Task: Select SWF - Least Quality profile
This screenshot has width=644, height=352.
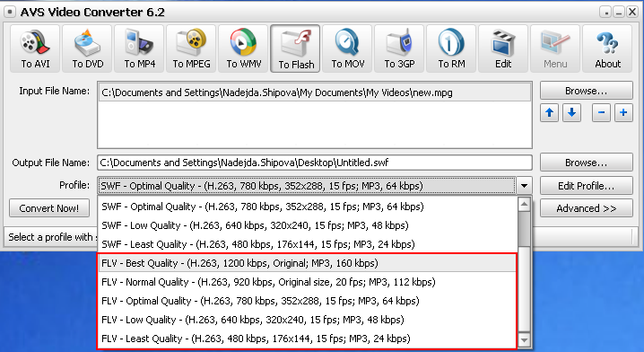Action: click(308, 244)
